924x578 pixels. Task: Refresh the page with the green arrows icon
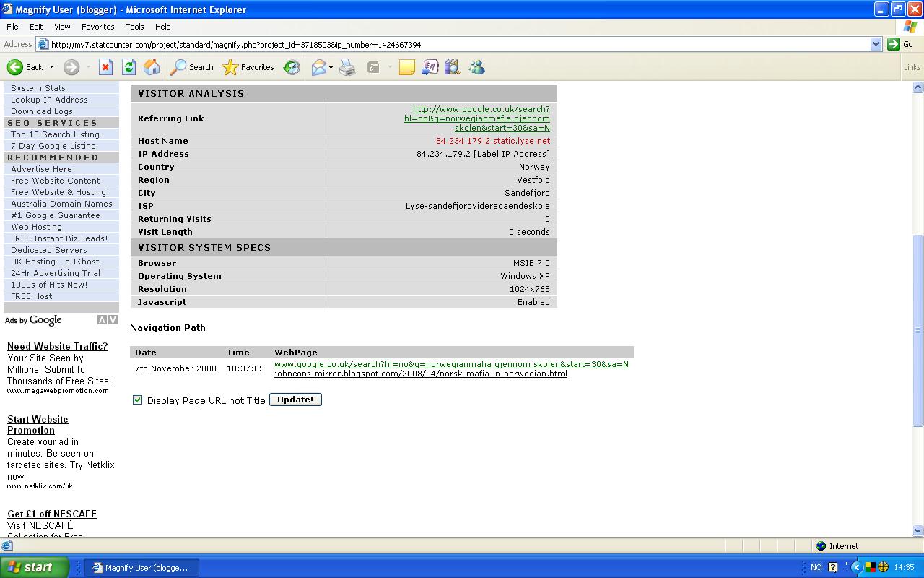[x=128, y=67]
